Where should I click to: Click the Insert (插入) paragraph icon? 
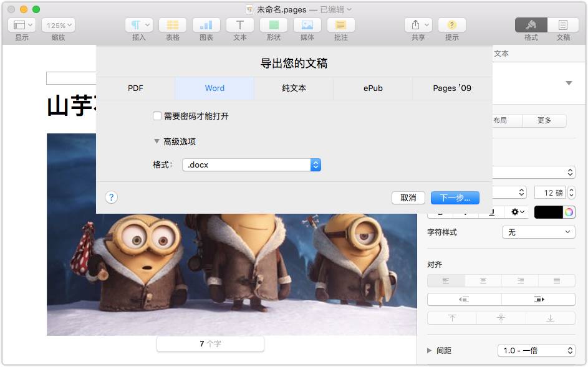point(139,25)
